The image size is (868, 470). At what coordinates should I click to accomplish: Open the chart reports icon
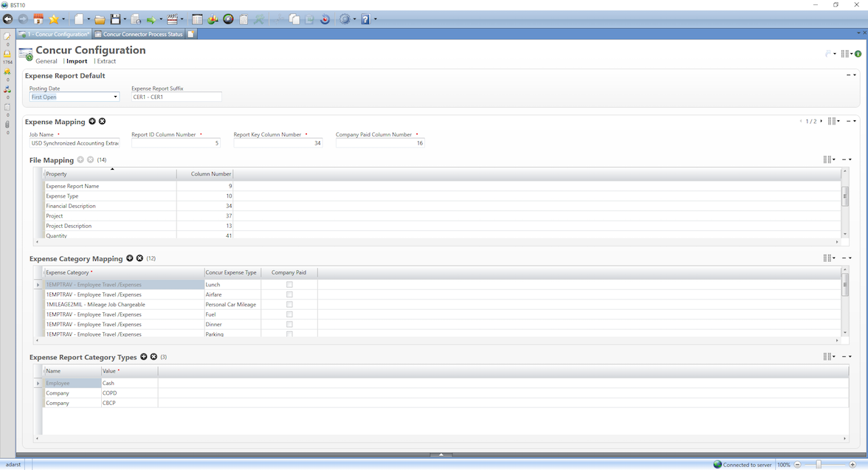213,19
